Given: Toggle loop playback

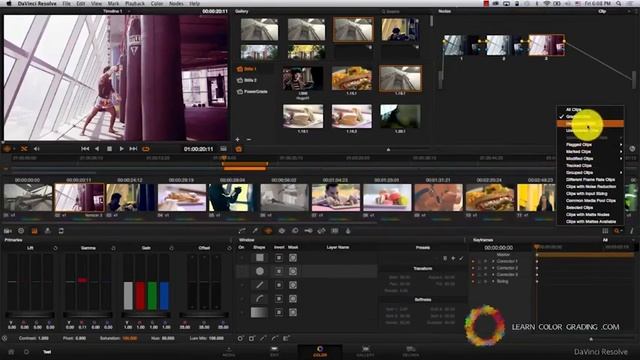Looking at the screenshot, I should 146,149.
